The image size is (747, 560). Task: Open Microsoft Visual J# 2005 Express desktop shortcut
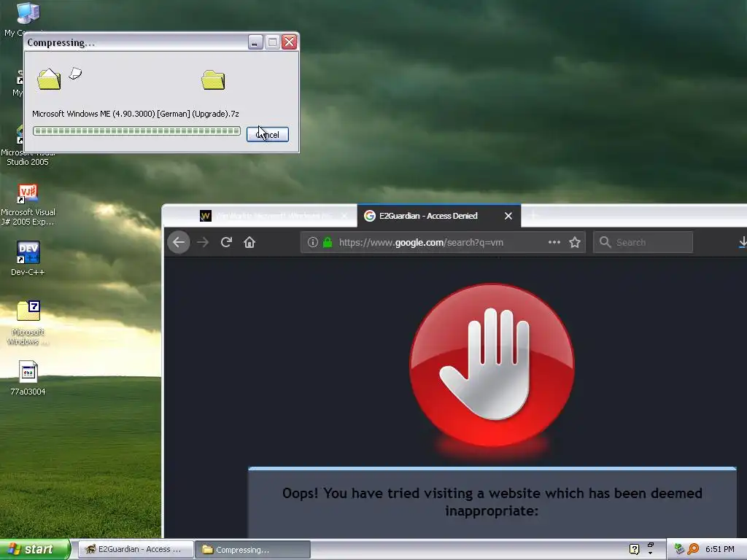point(28,205)
